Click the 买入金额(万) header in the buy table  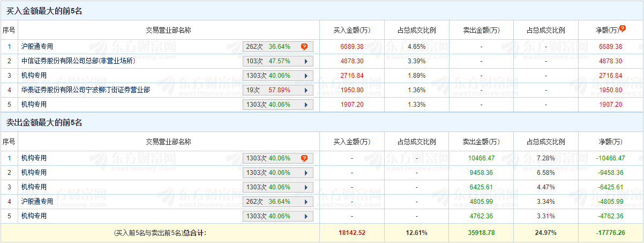351,30
